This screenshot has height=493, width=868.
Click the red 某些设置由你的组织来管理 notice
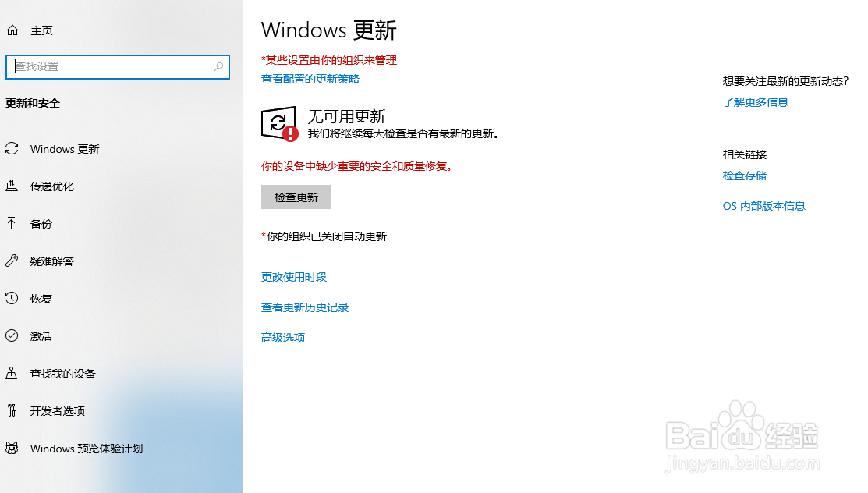329,60
